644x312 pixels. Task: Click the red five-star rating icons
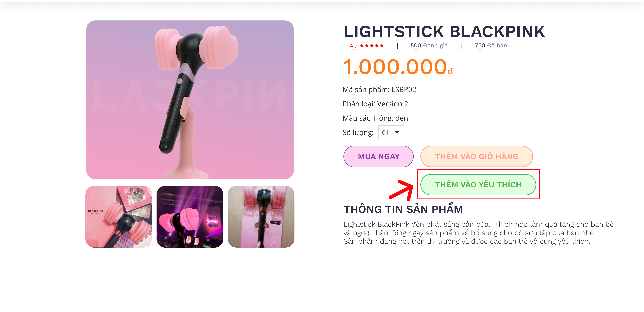pyautogui.click(x=372, y=46)
